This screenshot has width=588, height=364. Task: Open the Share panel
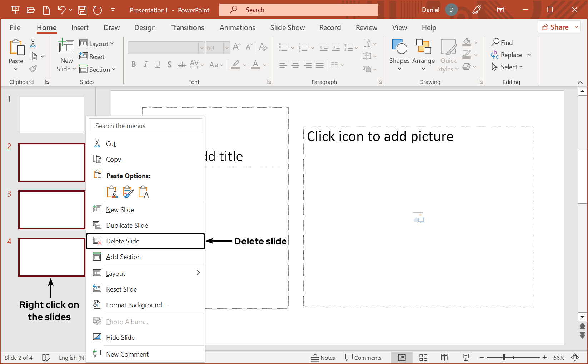click(558, 27)
